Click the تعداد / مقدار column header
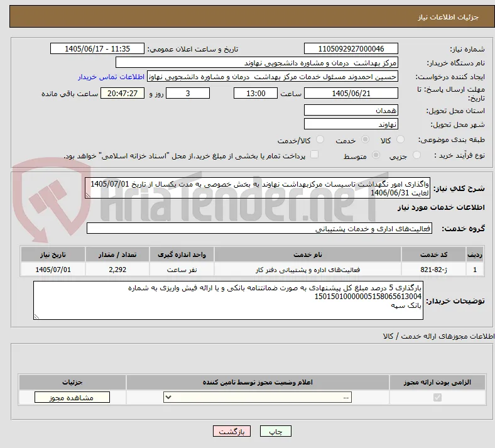Screen dimensions: 495x448 point(117,254)
